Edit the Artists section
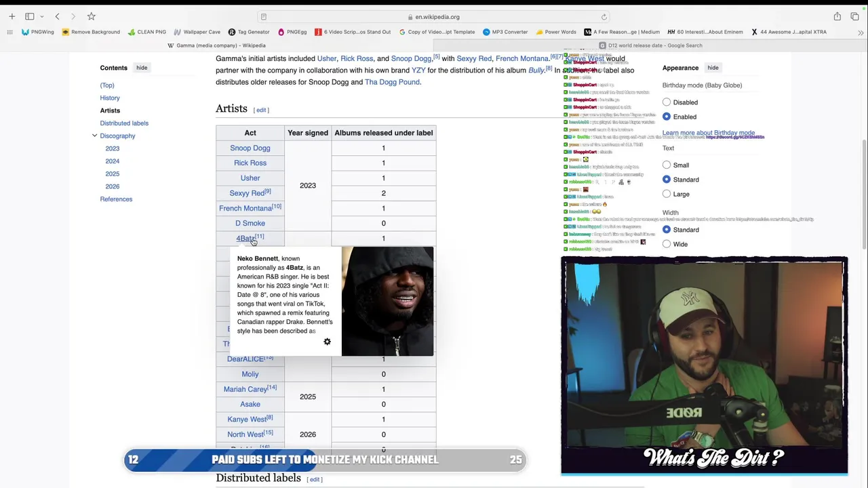The height and width of the screenshot is (488, 868). [x=261, y=110]
